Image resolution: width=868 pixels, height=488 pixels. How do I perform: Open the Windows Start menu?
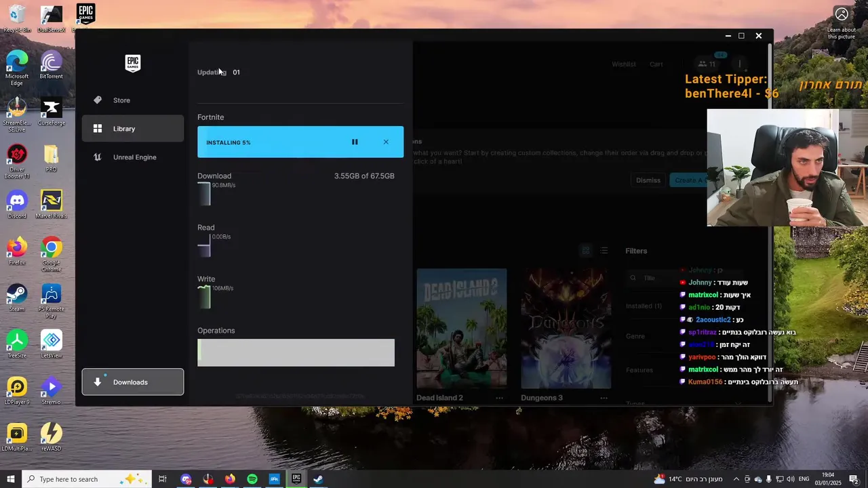pyautogui.click(x=11, y=479)
